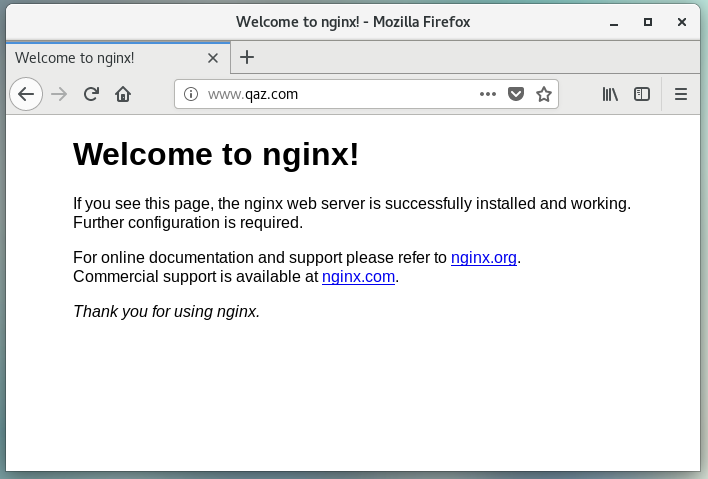The image size is (708, 479).
Task: Save page to Pocket
Action: (x=516, y=94)
